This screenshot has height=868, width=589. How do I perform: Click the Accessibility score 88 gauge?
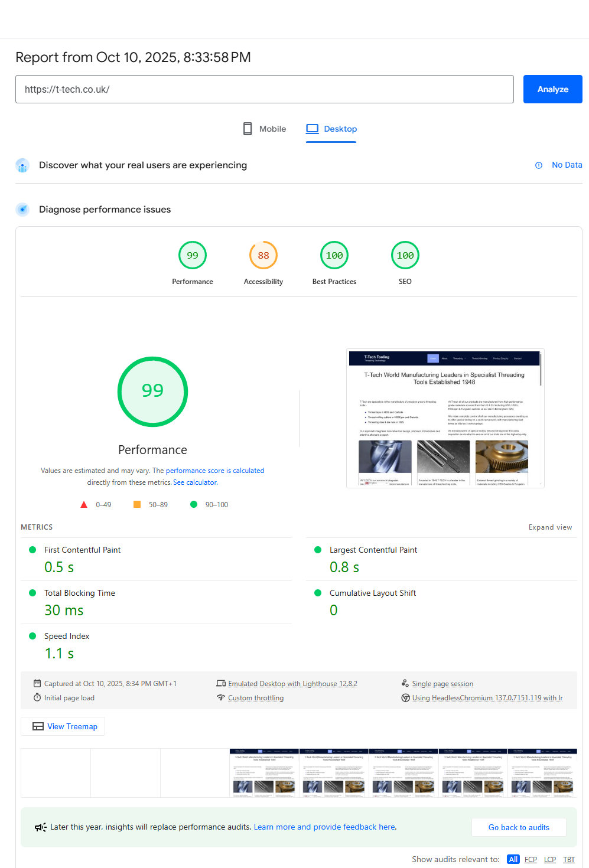click(x=263, y=256)
